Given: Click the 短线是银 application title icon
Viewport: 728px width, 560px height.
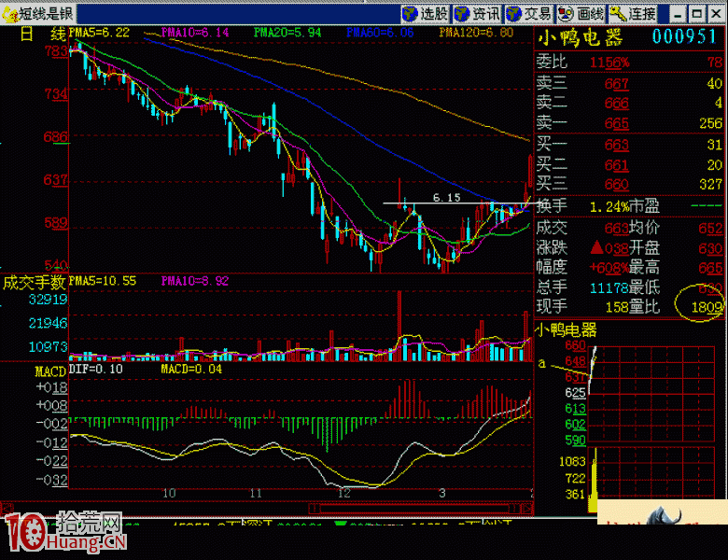Looking at the screenshot, I should click(9, 14).
